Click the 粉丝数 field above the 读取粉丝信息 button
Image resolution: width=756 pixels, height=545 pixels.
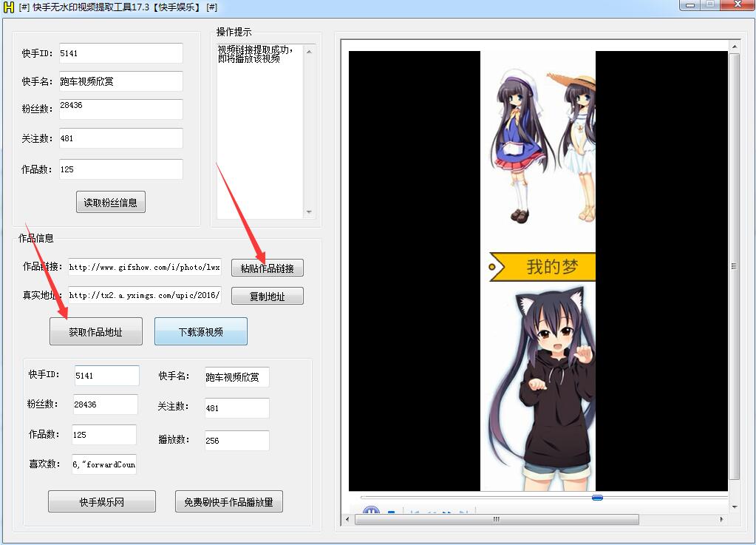tap(121, 109)
